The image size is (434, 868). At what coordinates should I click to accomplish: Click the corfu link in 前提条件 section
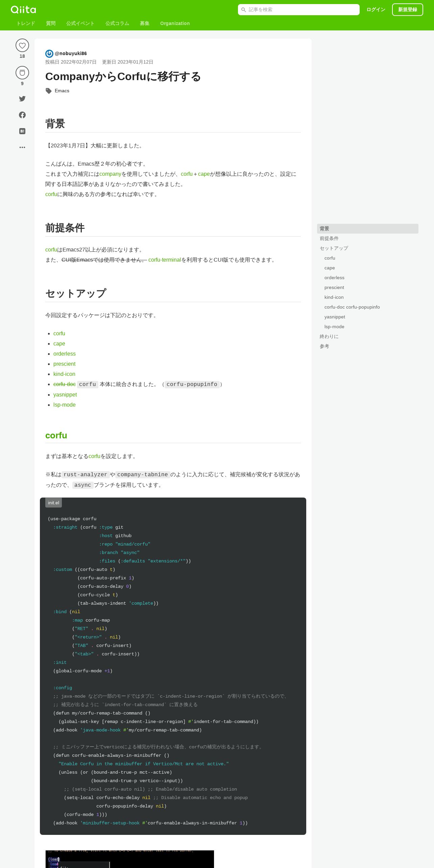pos(51,250)
